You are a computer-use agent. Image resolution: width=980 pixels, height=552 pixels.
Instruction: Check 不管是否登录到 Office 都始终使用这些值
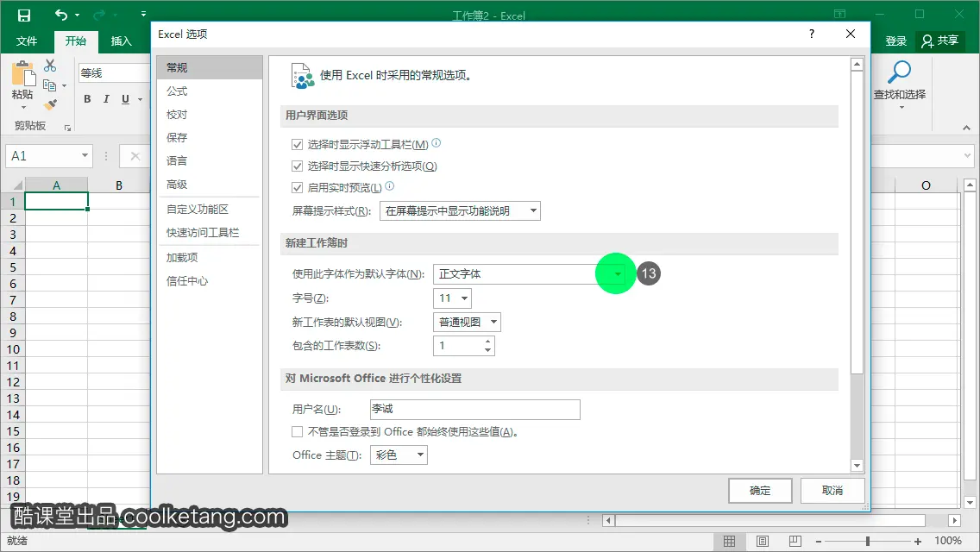[297, 432]
